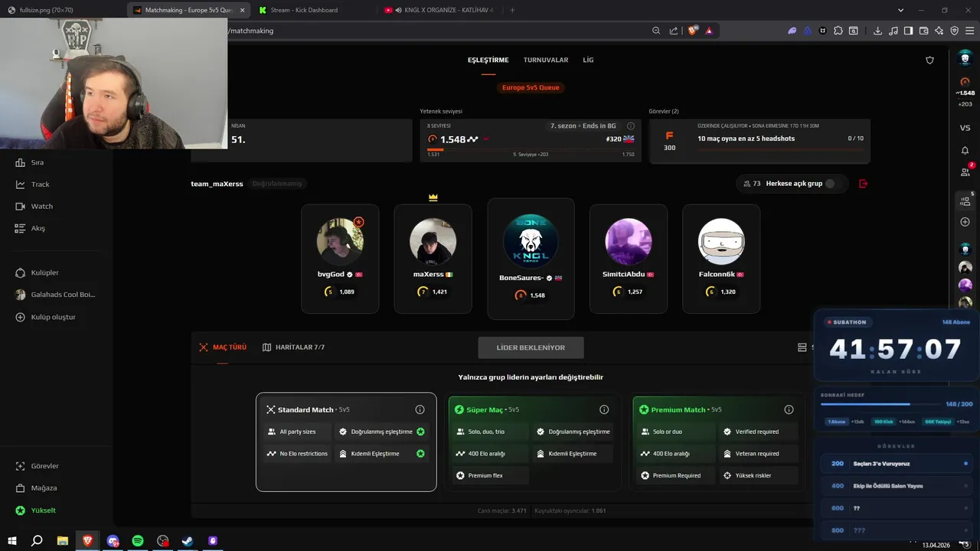Open friends icon with red badge
Screen dimensions: 980x551
point(965,171)
